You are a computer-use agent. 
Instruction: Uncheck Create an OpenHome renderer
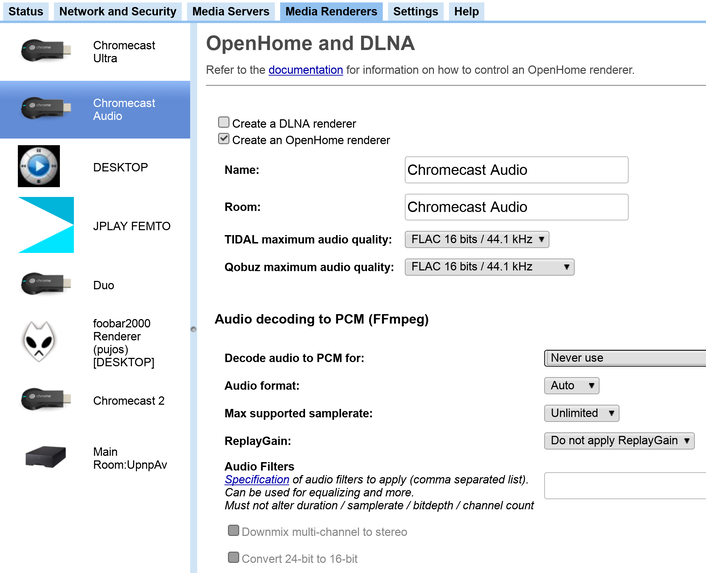pyautogui.click(x=223, y=139)
